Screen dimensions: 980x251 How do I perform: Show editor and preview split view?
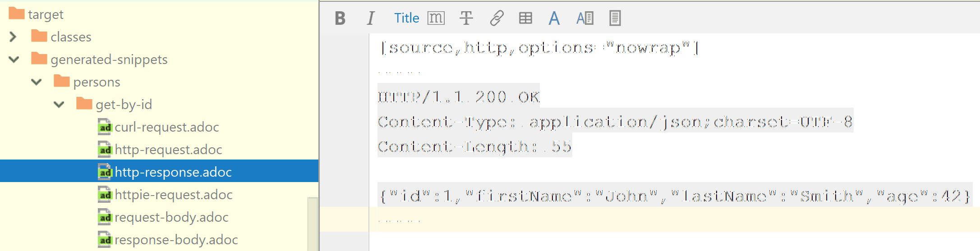coord(585,18)
